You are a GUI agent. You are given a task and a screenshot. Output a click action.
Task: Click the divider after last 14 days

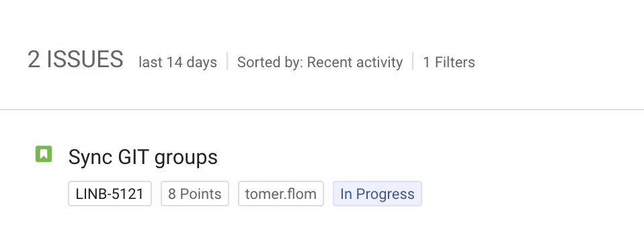227,62
